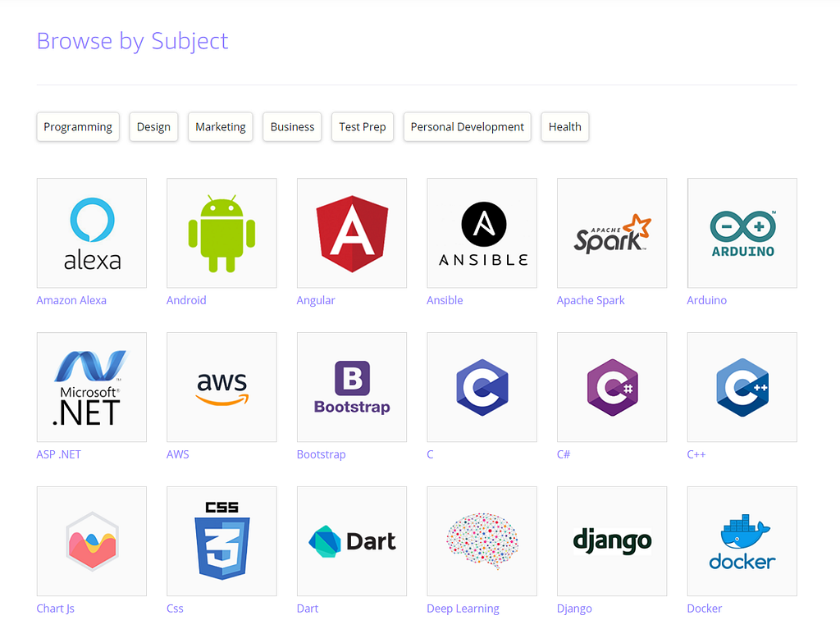
Task: Show the Health category
Action: tap(565, 127)
